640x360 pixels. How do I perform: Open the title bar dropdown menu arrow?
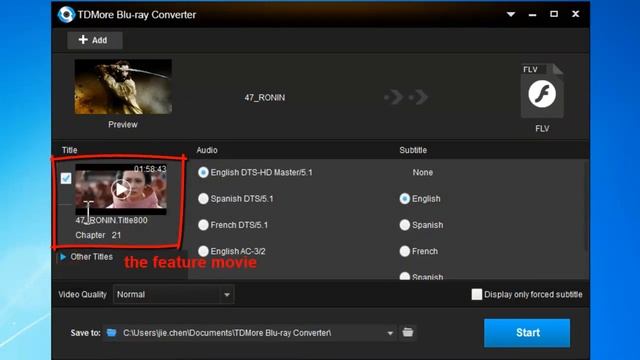click(511, 14)
